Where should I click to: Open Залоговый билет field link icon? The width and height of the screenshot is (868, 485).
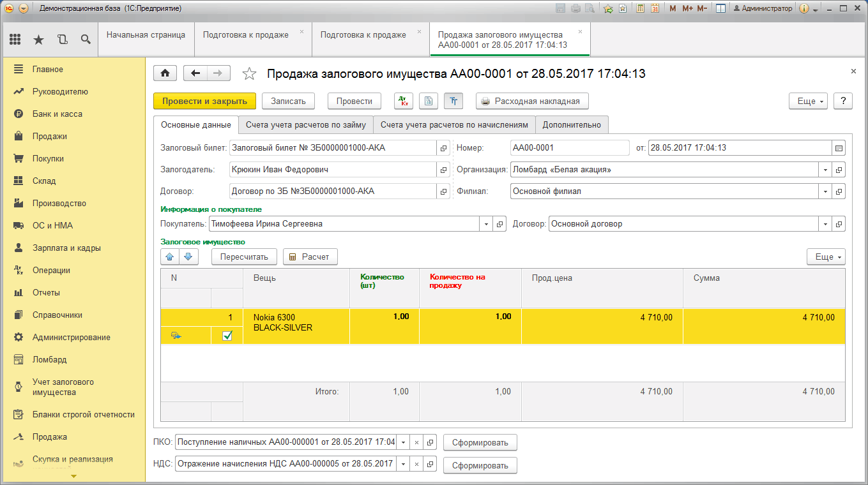pyautogui.click(x=443, y=148)
